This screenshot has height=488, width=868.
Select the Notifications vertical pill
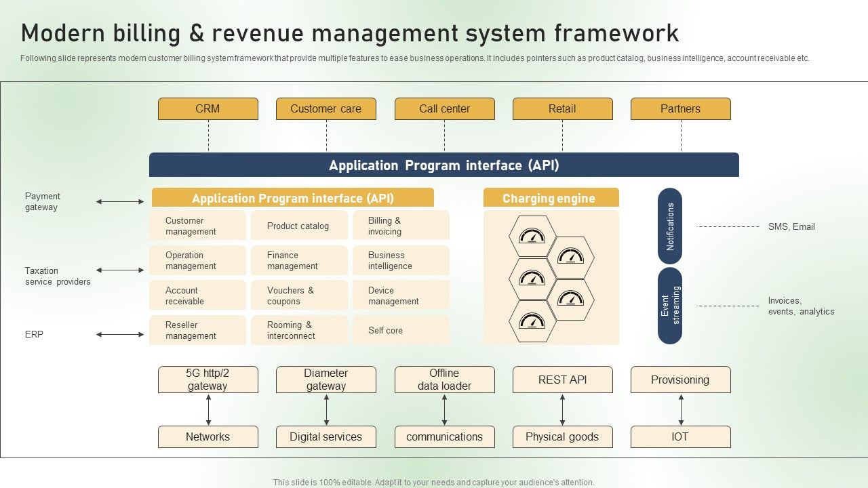click(x=670, y=226)
